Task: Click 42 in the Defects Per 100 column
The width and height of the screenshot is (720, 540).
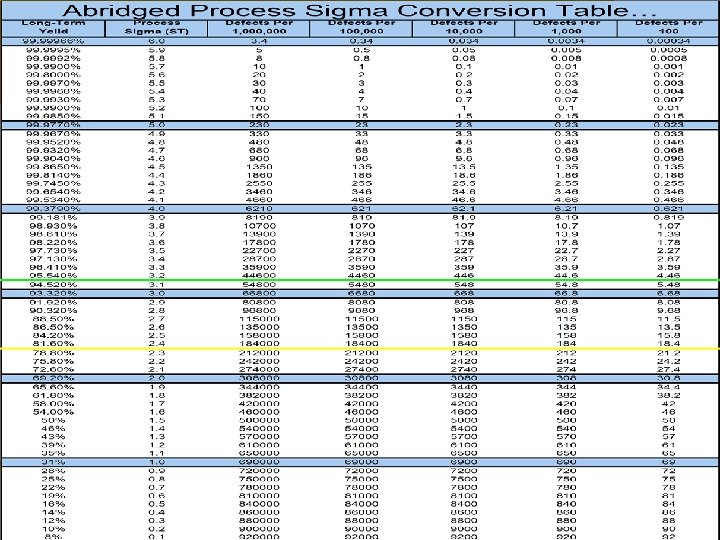Action: pyautogui.click(x=669, y=404)
